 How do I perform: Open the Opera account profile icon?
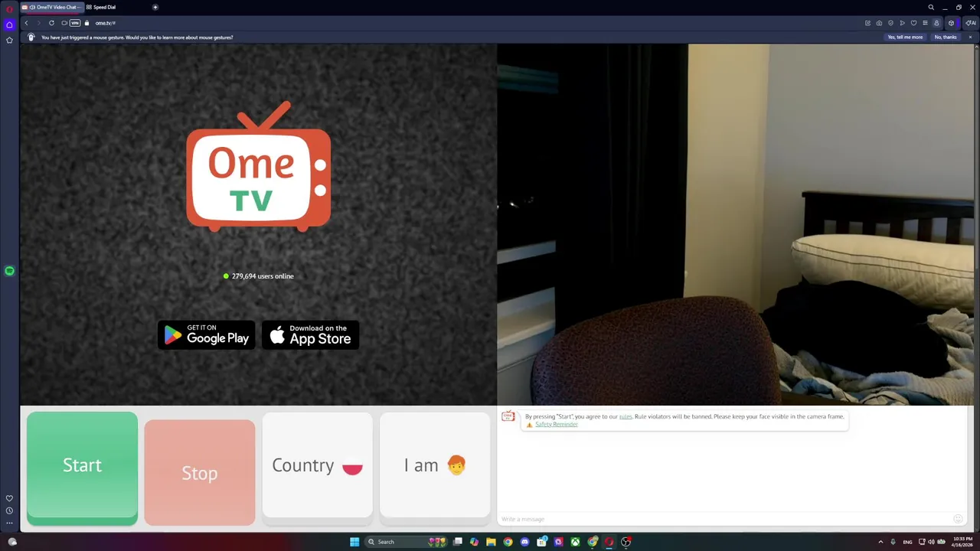click(936, 23)
